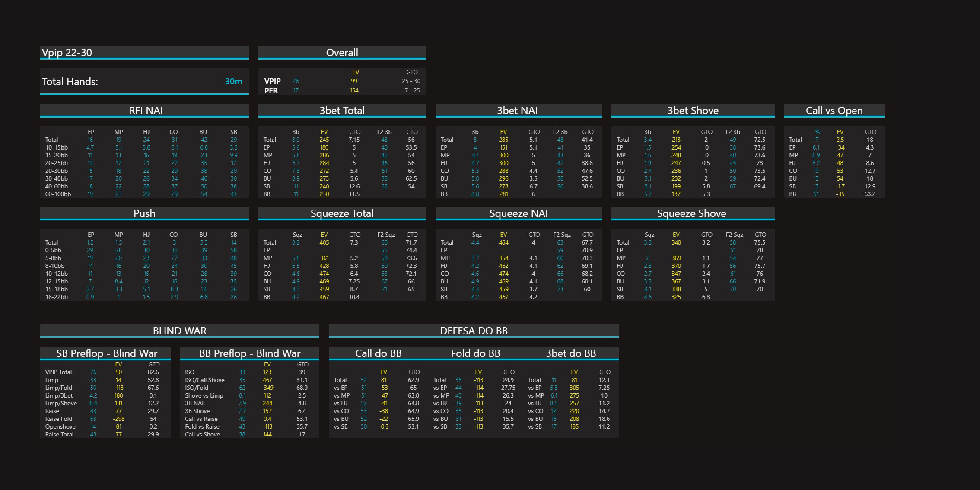Screen dimensions: 980x490
Task: Click Total EV "285" in 3bet NAI
Action: [x=503, y=140]
